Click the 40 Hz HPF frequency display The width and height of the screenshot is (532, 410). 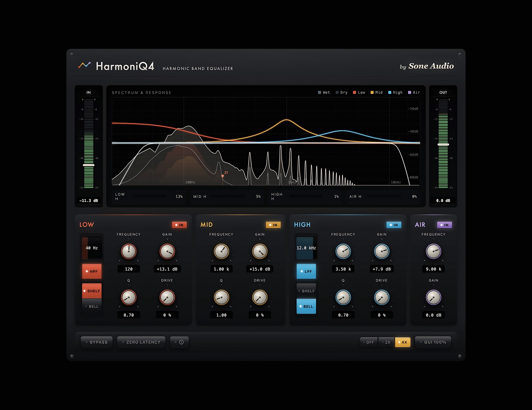tap(92, 248)
